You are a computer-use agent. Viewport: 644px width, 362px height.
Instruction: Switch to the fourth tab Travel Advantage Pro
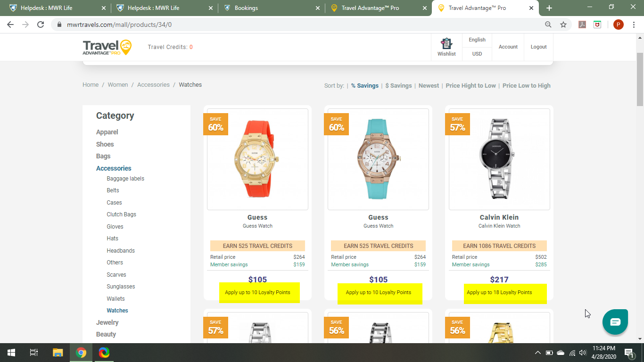click(379, 8)
